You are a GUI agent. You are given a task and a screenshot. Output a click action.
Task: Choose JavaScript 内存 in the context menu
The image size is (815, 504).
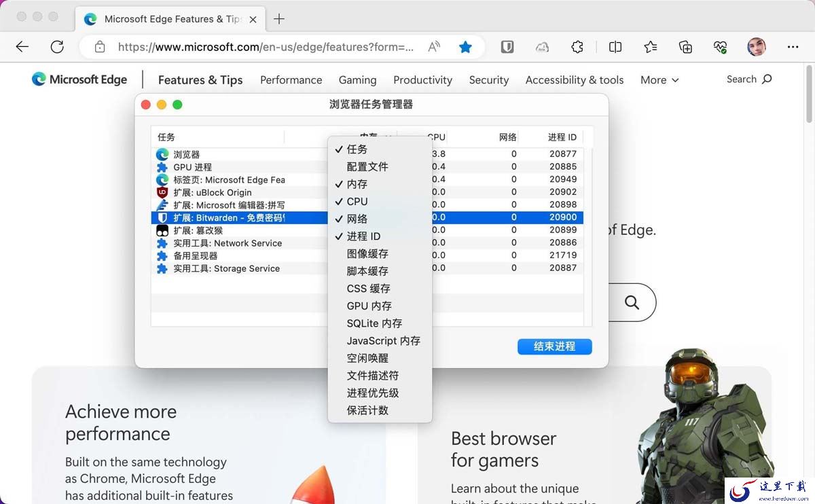click(x=380, y=341)
